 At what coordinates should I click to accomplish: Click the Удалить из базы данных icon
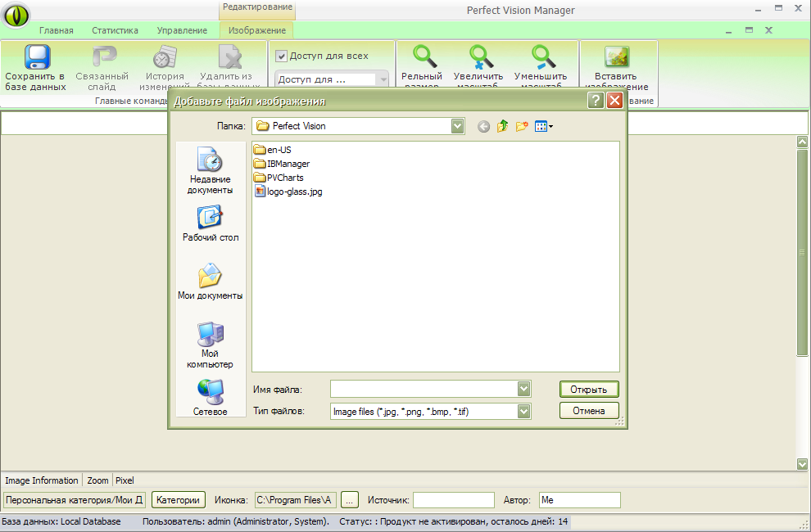(229, 56)
